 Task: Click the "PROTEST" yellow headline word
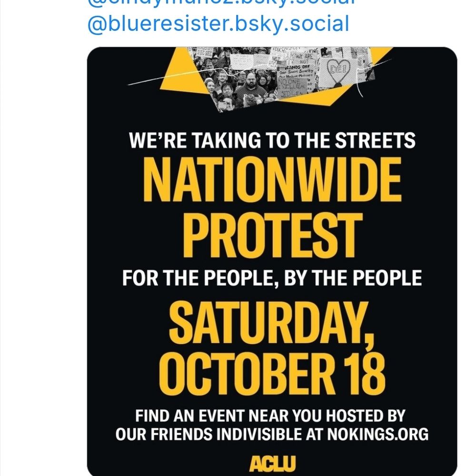[273, 235]
